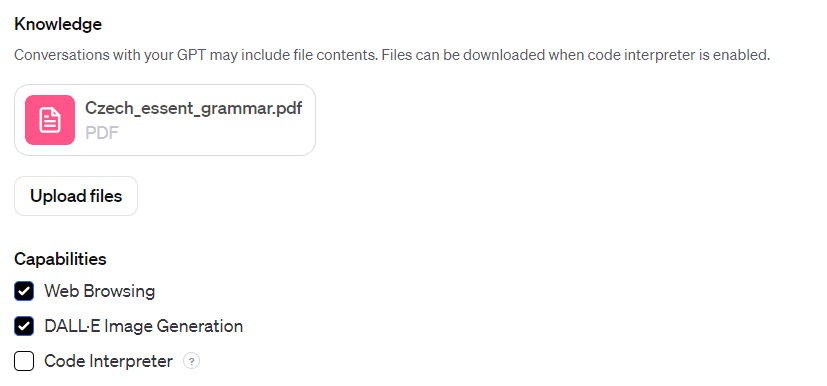The width and height of the screenshot is (827, 386).
Task: Click the Upload files button
Action: (76, 196)
